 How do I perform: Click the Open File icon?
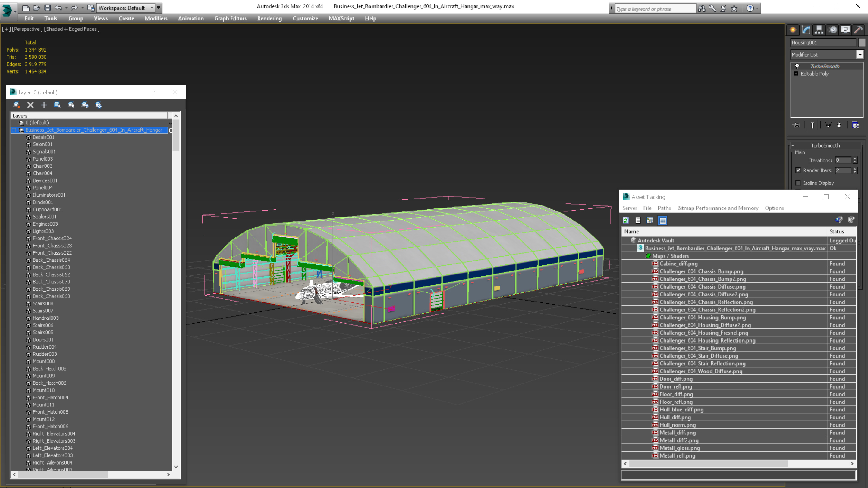coord(36,8)
